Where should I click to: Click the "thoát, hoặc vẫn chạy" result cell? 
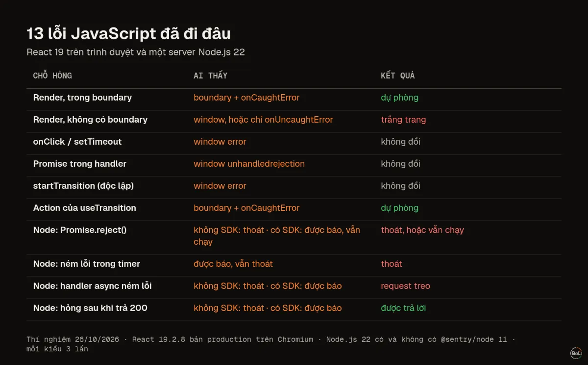coord(422,230)
